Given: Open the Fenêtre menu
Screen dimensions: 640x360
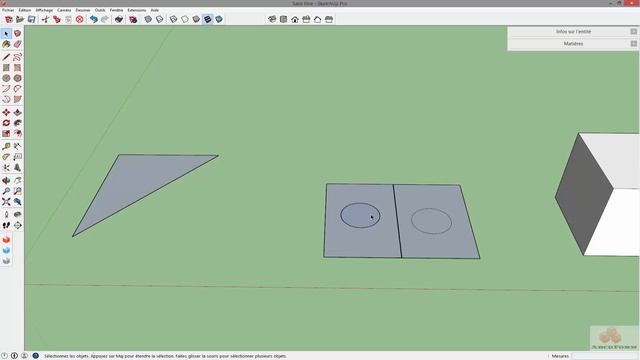Looking at the screenshot, I should tap(116, 10).
